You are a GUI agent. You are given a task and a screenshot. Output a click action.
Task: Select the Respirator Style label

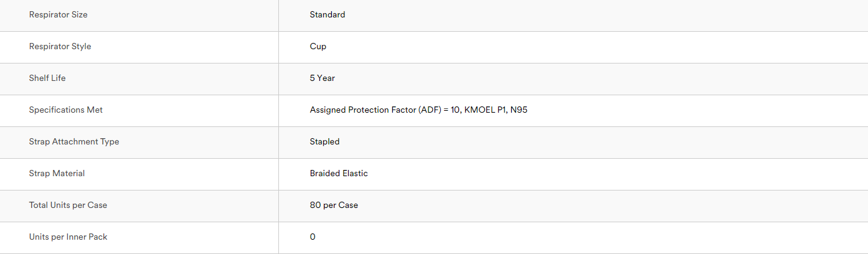pyautogui.click(x=60, y=47)
